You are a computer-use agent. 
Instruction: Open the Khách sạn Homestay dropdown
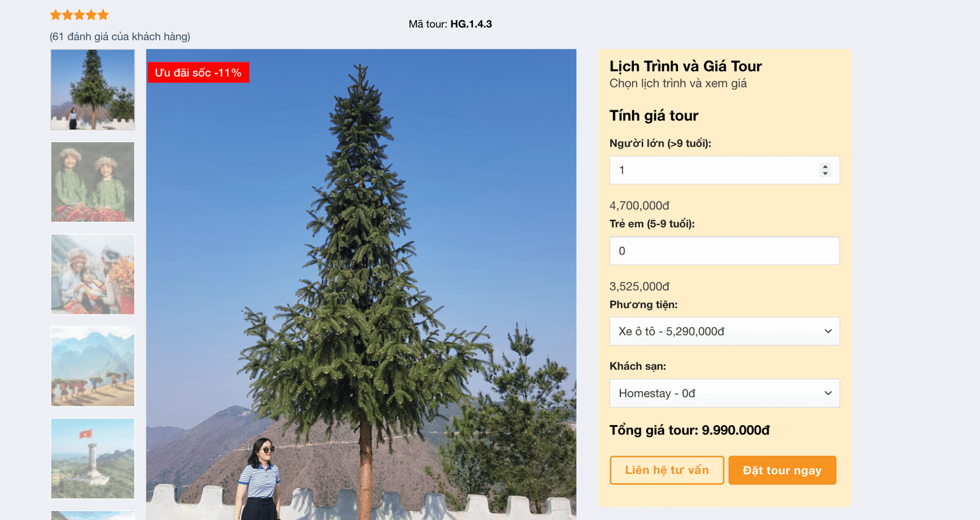coord(725,393)
